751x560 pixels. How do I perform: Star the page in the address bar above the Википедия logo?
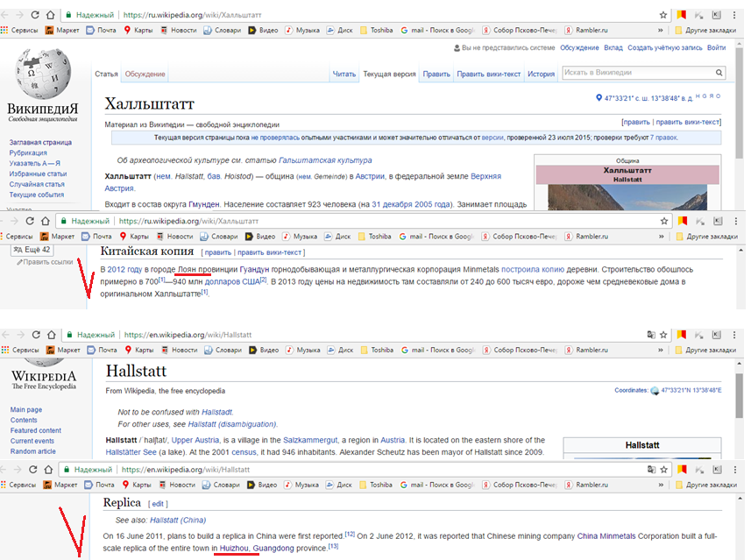coord(662,15)
